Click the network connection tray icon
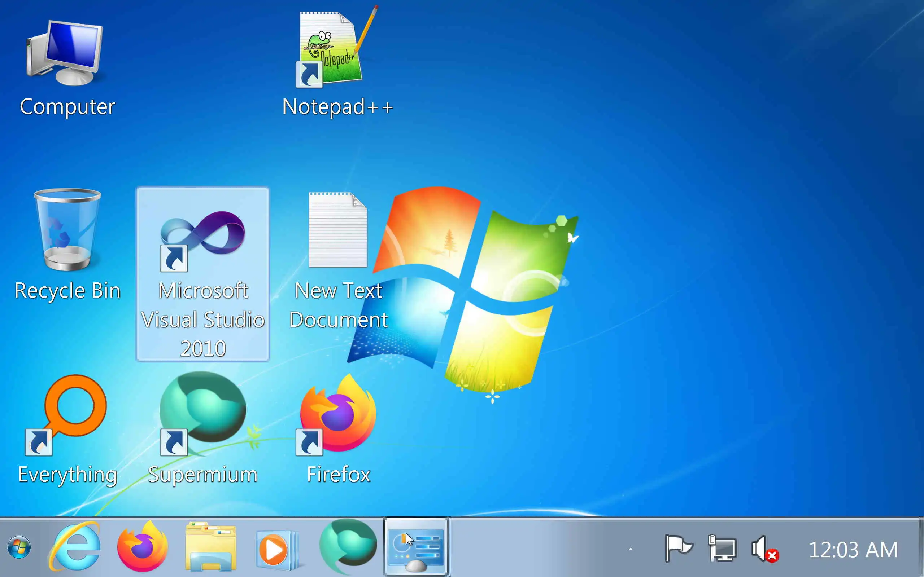 click(722, 549)
